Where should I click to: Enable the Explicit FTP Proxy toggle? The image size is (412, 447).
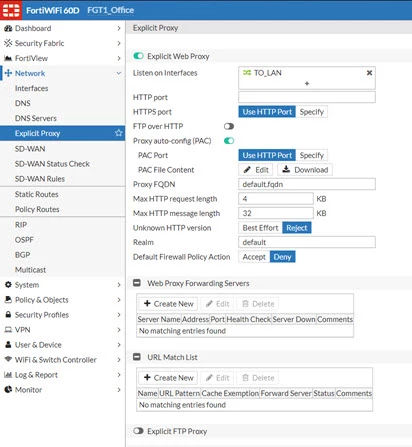138,431
